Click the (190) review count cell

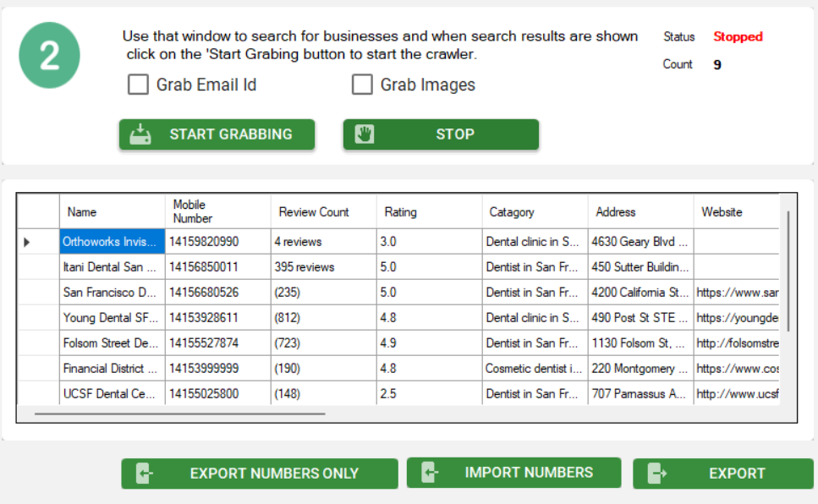324,369
